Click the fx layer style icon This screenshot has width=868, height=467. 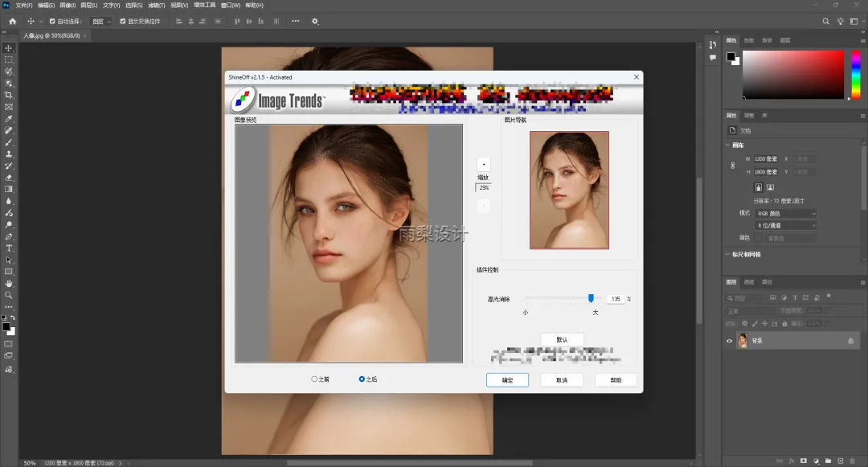pyautogui.click(x=792, y=461)
